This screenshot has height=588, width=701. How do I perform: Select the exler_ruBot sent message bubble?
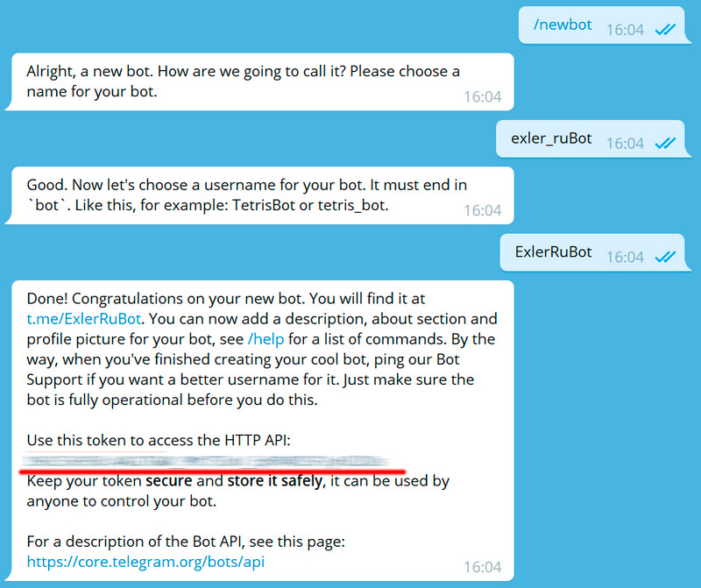click(x=591, y=139)
